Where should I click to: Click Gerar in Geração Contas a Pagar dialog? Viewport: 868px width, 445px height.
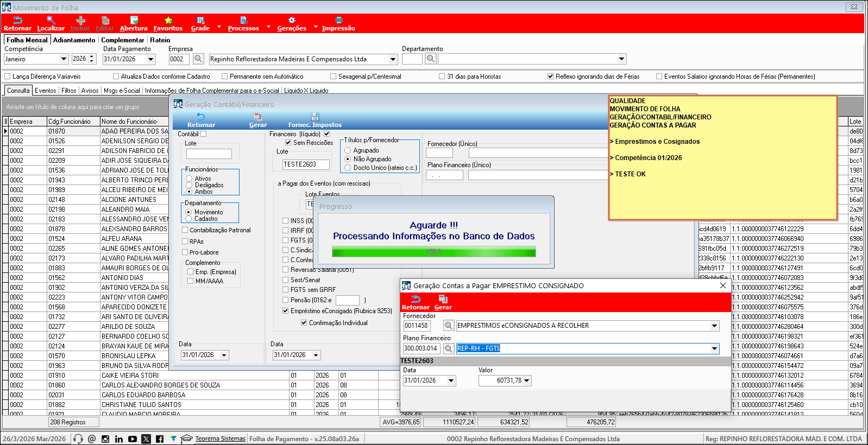(443, 302)
